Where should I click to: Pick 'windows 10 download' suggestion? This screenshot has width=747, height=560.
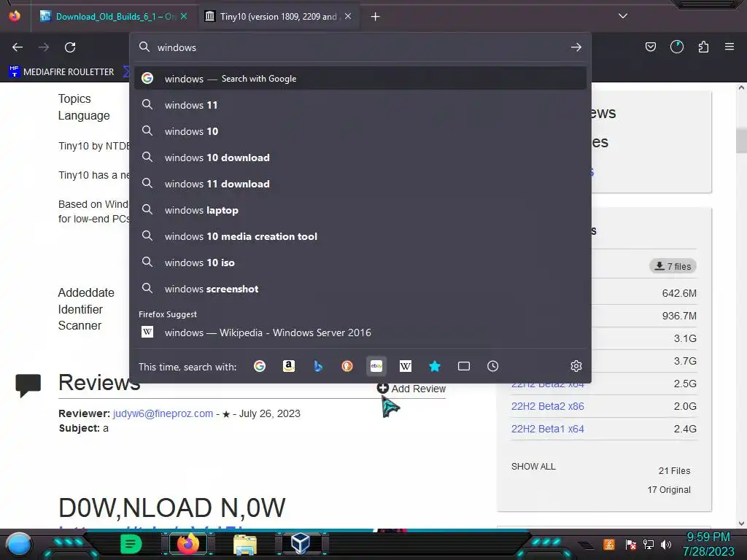click(360, 157)
